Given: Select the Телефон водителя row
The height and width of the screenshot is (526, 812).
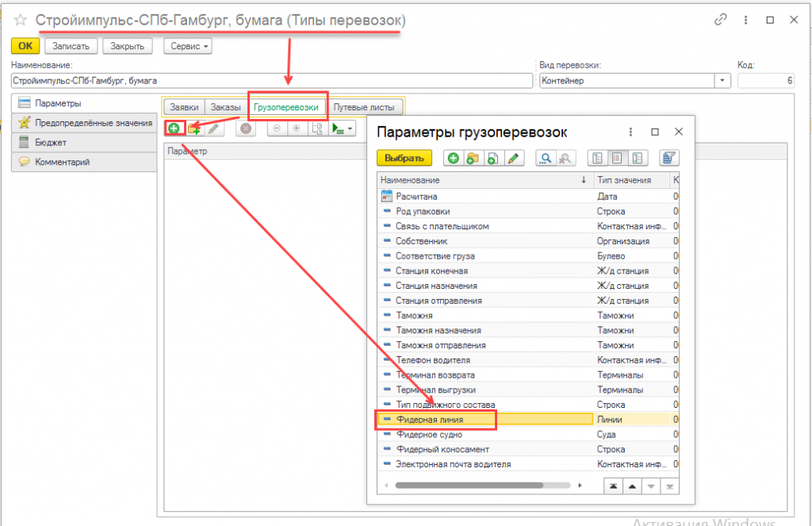Looking at the screenshot, I should (x=527, y=360).
